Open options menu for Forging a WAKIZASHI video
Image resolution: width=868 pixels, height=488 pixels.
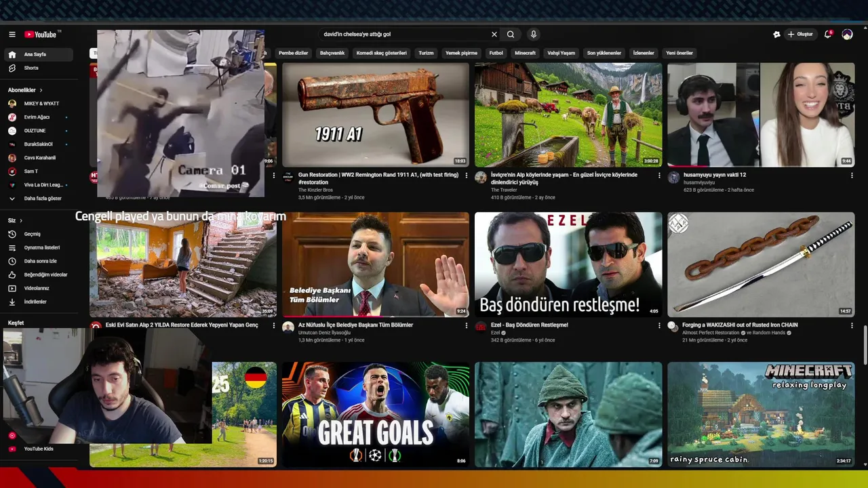point(852,325)
